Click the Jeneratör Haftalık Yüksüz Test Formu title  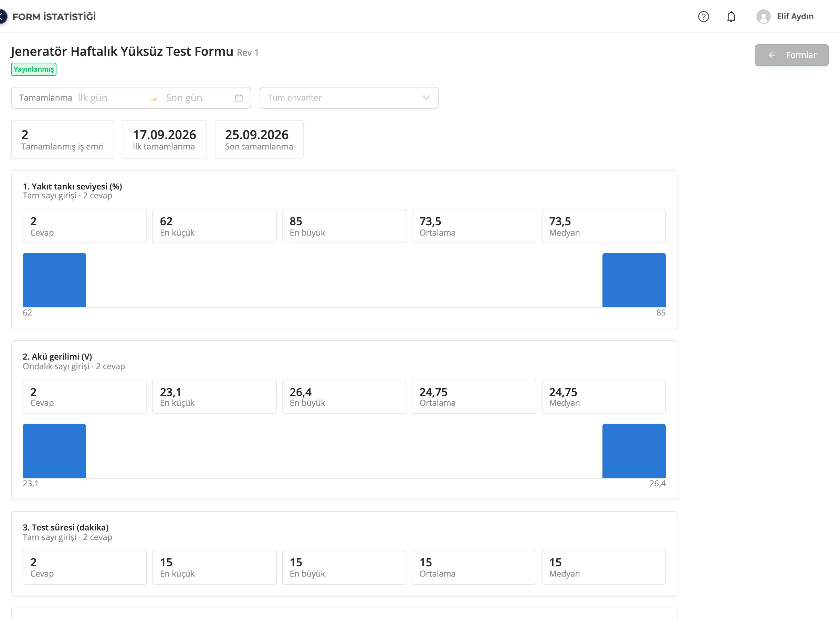122,51
